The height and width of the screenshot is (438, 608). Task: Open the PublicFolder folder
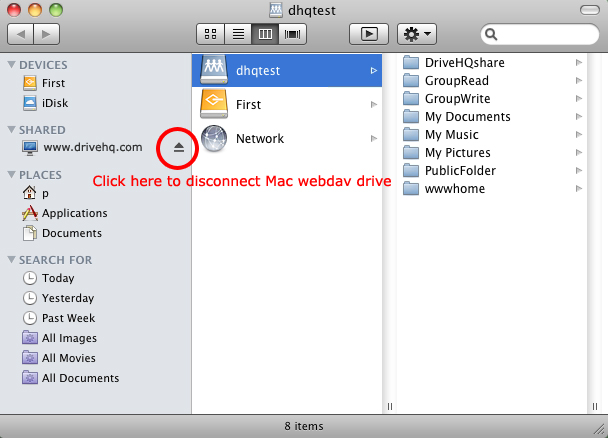point(460,171)
